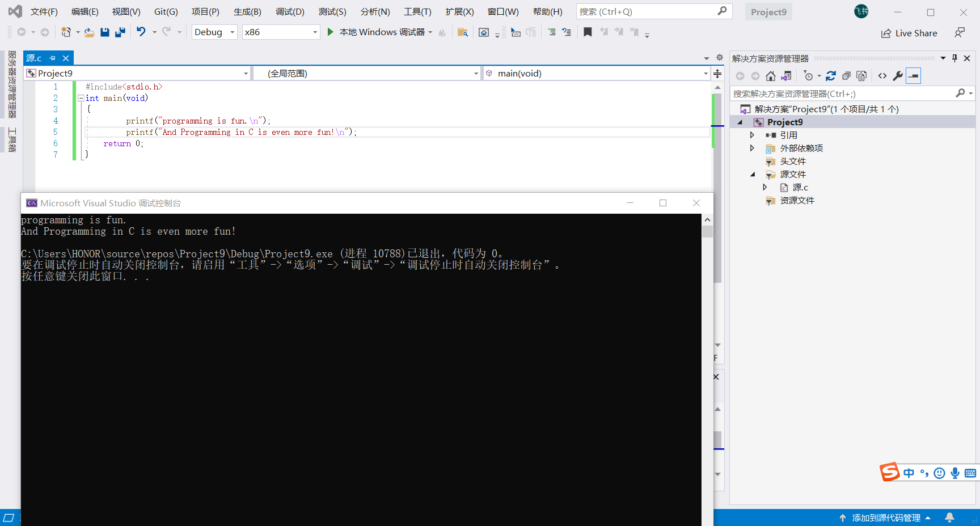Viewport: 980px width, 526px height.
Task: Save the current file with the floppy icon
Action: click(x=104, y=32)
